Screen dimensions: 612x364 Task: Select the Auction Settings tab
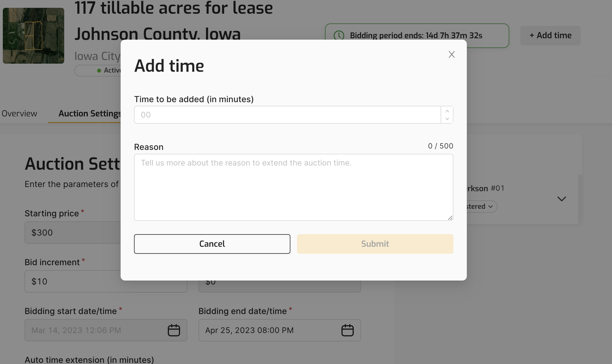point(89,113)
